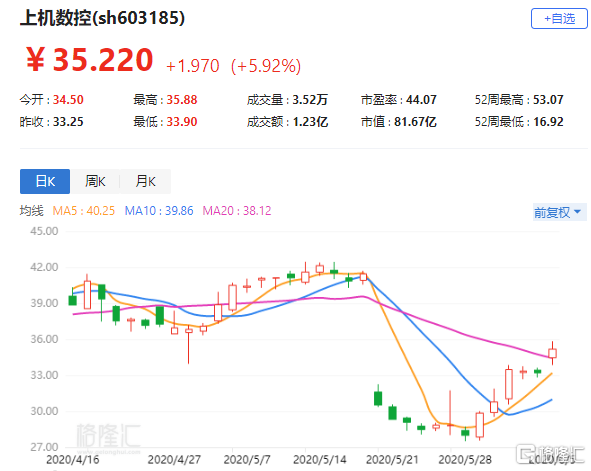591x471 pixels.
Task: Click the stock title 上机数控(sh603185)
Action: 102,18
